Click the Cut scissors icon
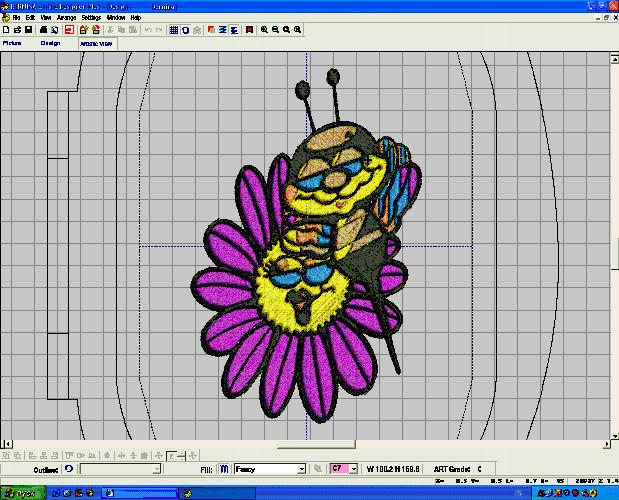 pyautogui.click(x=109, y=30)
